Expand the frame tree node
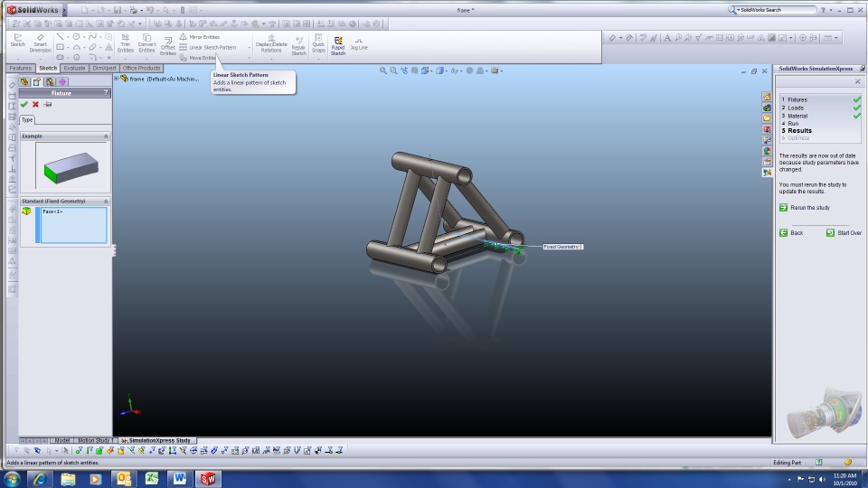The image size is (868, 488). [x=117, y=79]
